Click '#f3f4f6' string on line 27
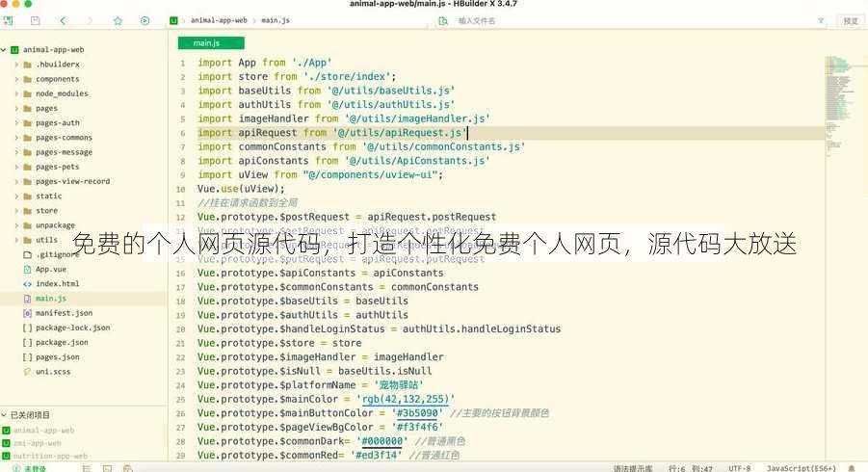This screenshot has height=472, width=868. tap(418, 427)
